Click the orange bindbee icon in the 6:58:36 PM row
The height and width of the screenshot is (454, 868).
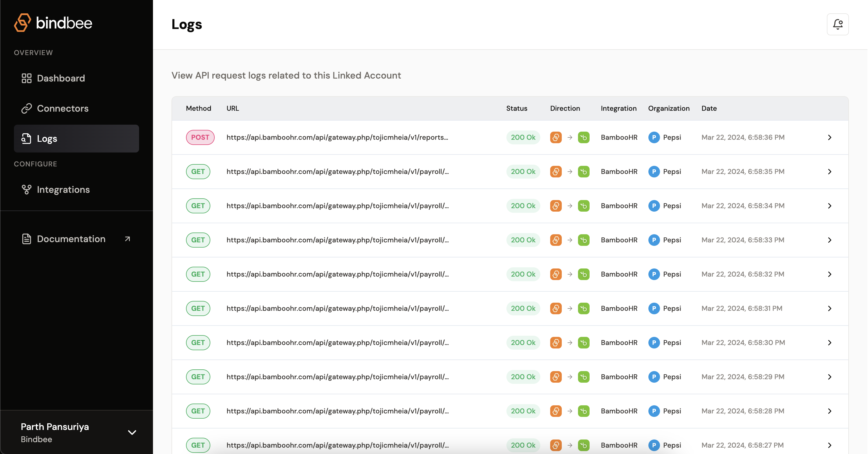pos(556,137)
